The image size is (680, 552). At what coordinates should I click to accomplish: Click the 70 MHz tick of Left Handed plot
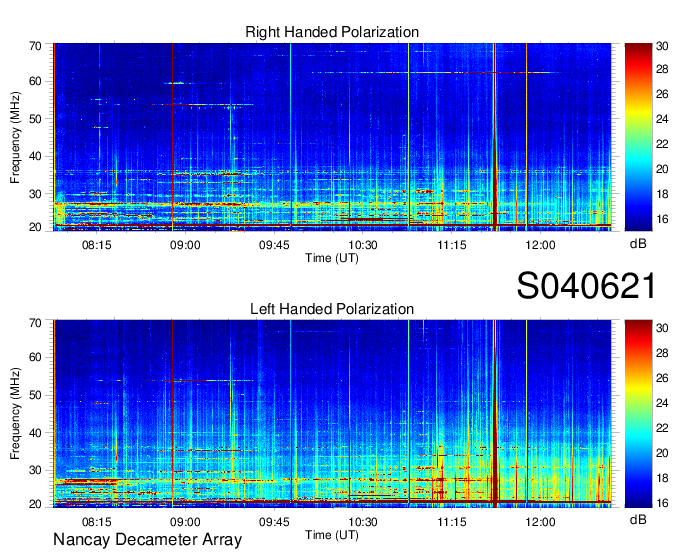(36, 323)
